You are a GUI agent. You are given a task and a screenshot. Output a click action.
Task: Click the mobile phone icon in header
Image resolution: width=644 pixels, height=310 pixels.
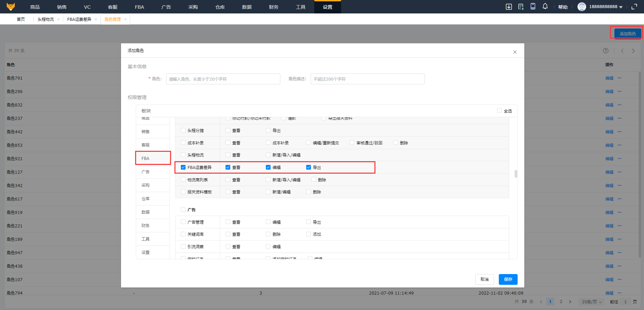pyautogui.click(x=533, y=6)
